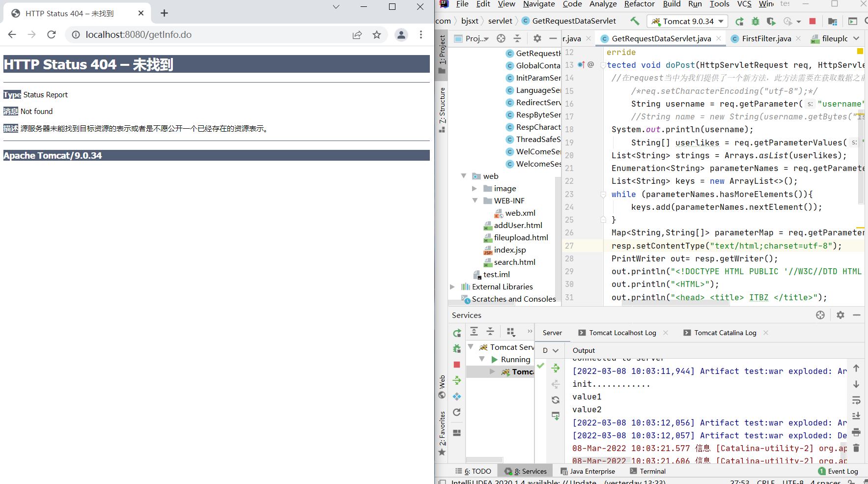Open the File menu in IntelliJ

tap(462, 4)
